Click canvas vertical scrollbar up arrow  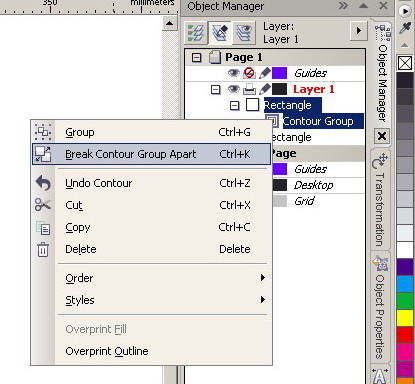[170, 23]
